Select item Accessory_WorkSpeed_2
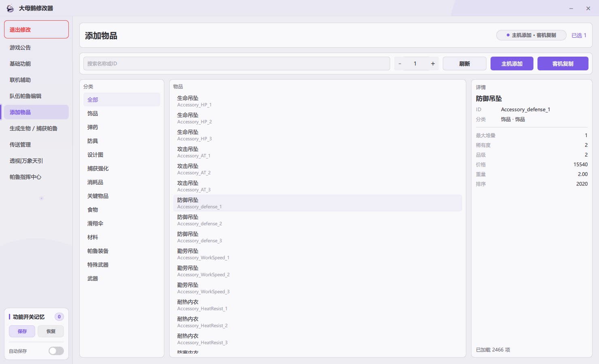Viewport: 599px width, 364px height. 318,271
